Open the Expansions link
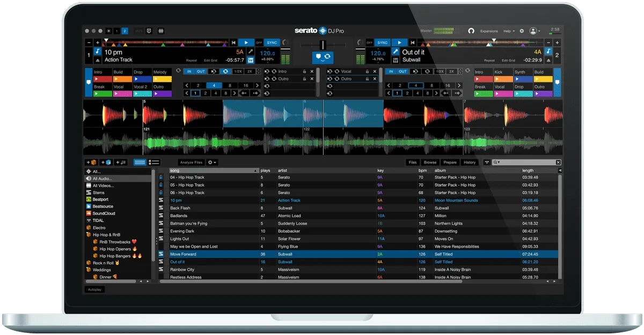 pyautogui.click(x=489, y=31)
